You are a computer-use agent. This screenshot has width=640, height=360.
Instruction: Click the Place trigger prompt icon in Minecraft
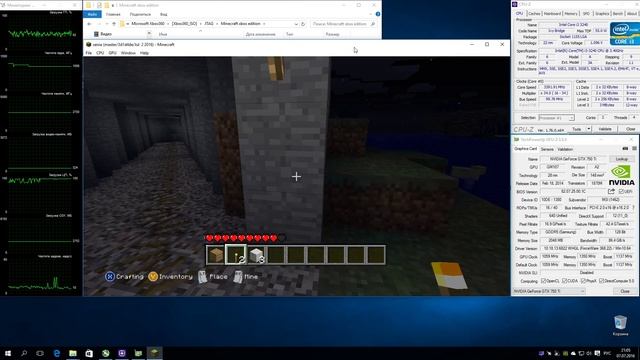[x=202, y=277]
